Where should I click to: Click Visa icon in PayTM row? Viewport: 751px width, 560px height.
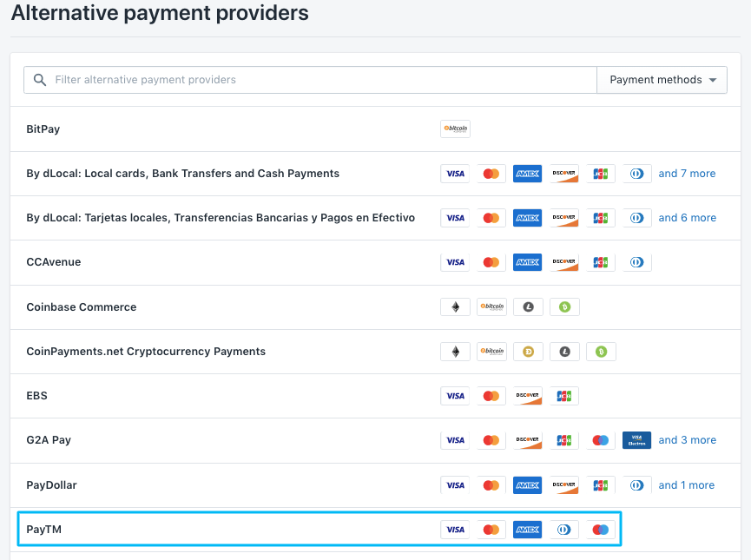point(455,530)
